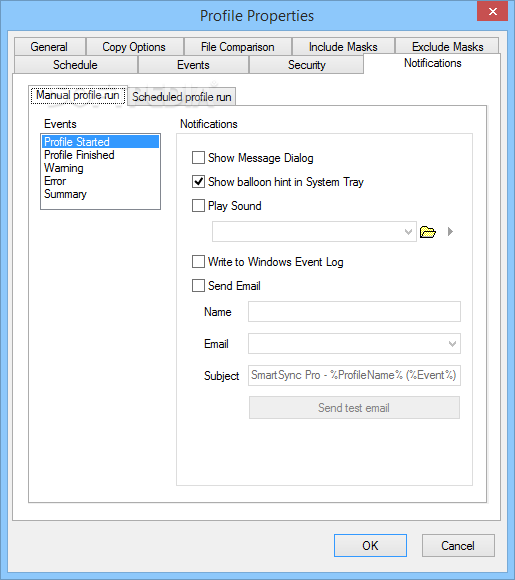Go to the File Comparison tab
This screenshot has width=515, height=580.
coord(238,47)
